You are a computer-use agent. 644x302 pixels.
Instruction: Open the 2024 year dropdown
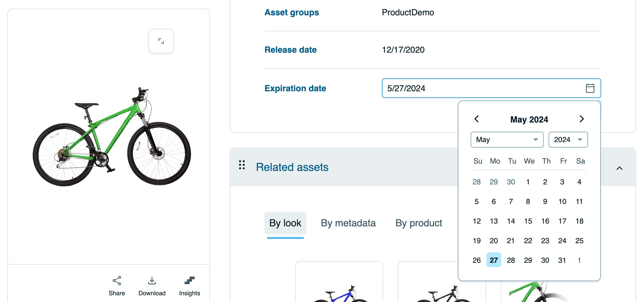[x=568, y=140]
